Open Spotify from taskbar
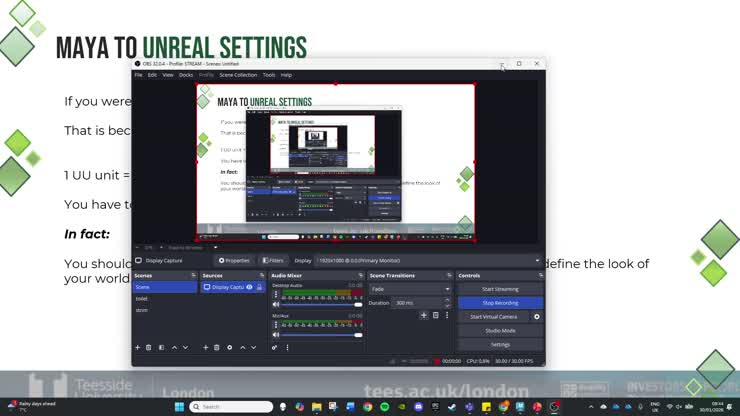Screen dimensions: 740x416 coord(385,407)
